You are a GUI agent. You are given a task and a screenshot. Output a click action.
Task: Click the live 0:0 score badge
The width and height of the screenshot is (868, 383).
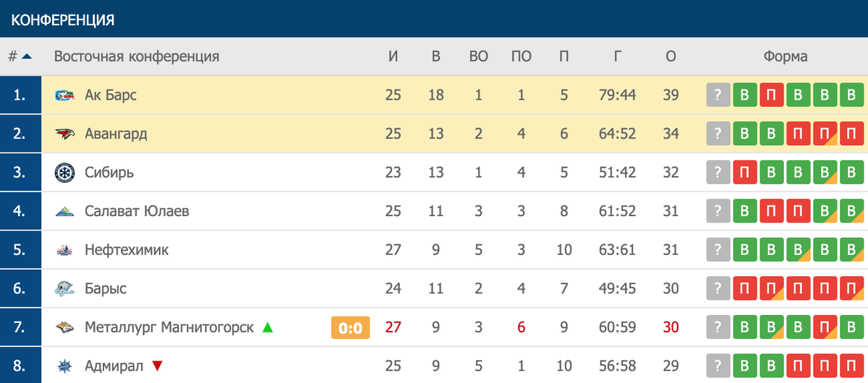pos(351,328)
